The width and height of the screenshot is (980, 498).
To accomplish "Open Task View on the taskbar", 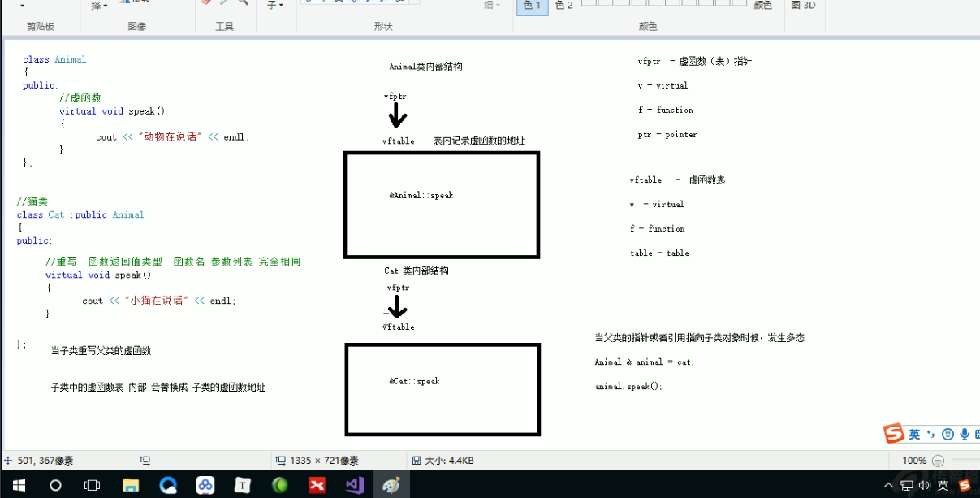I will [93, 485].
